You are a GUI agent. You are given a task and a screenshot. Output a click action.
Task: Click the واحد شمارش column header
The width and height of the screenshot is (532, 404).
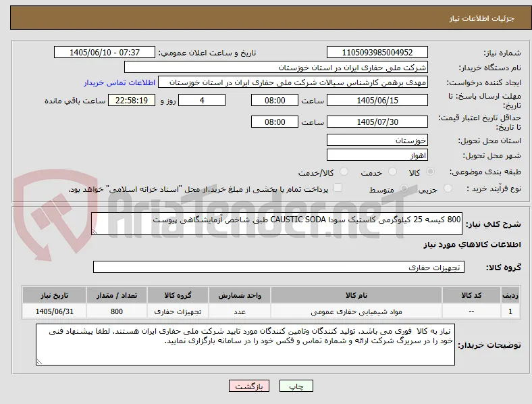240,295
